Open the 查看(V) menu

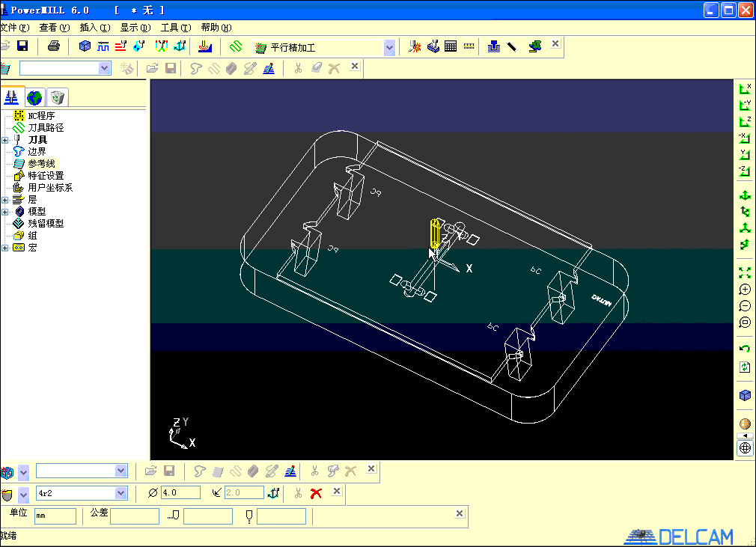55,28
